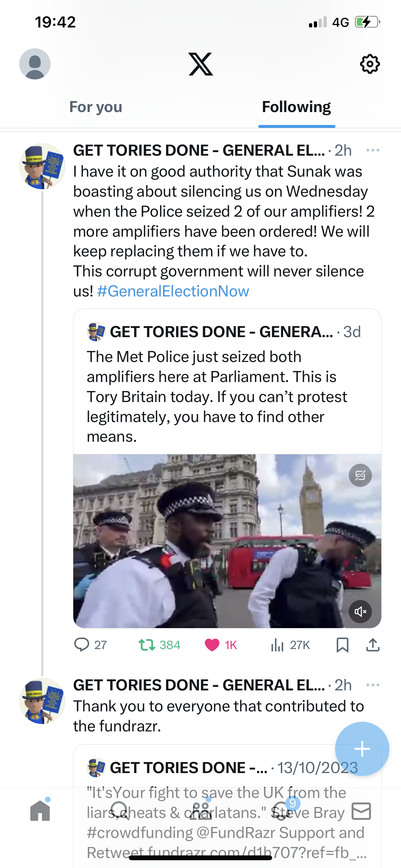Select the Following tab
Screen dimensions: 401x868
(296, 107)
